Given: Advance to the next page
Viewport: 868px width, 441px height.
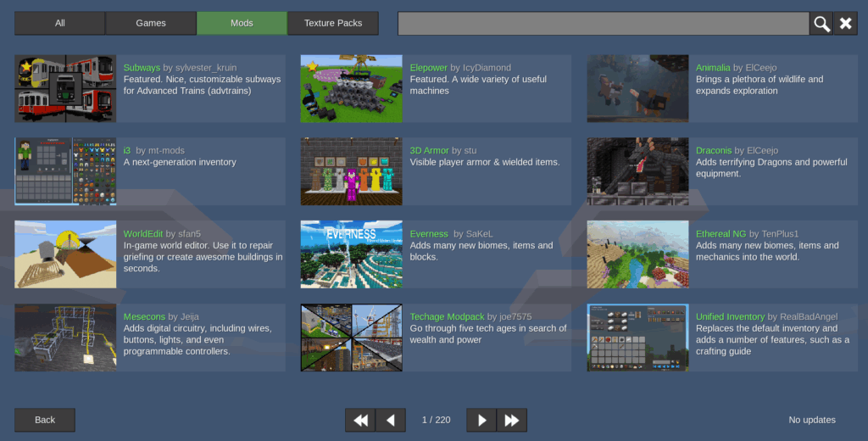Looking at the screenshot, I should [481, 420].
